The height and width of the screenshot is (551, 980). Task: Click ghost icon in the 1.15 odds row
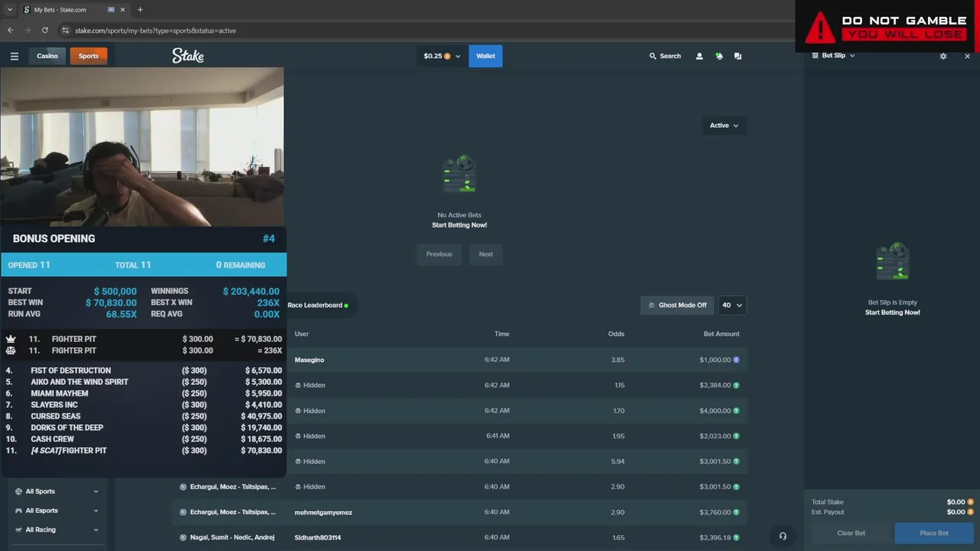[299, 385]
